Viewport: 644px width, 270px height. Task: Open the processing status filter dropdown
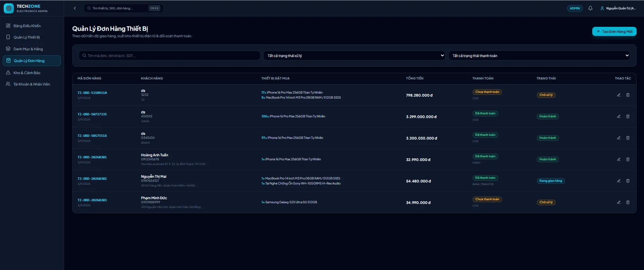tap(354, 56)
